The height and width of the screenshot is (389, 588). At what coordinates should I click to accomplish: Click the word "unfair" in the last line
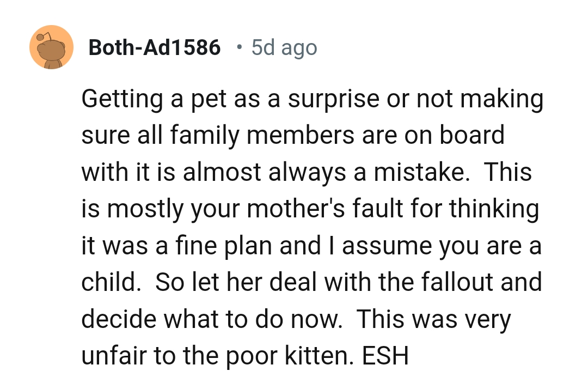click(112, 356)
